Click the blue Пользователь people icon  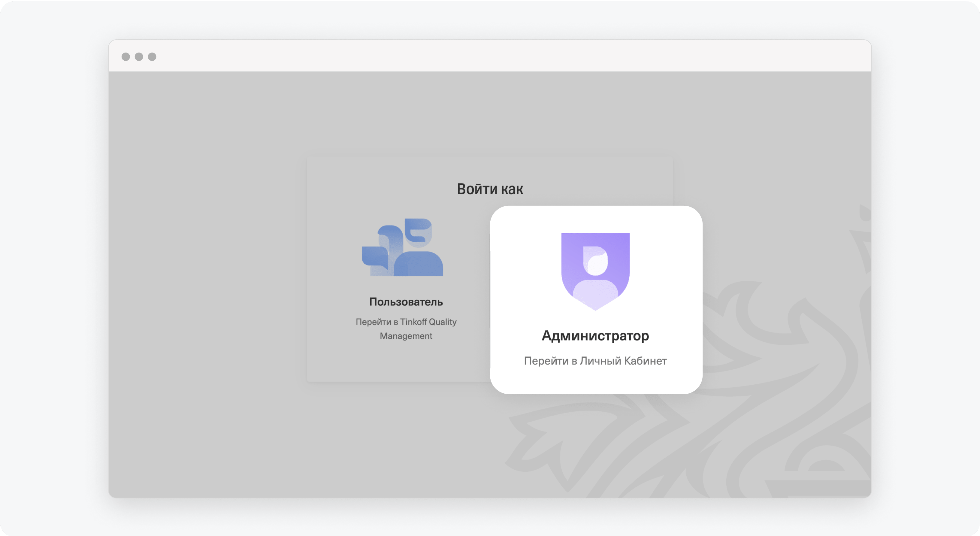(403, 247)
